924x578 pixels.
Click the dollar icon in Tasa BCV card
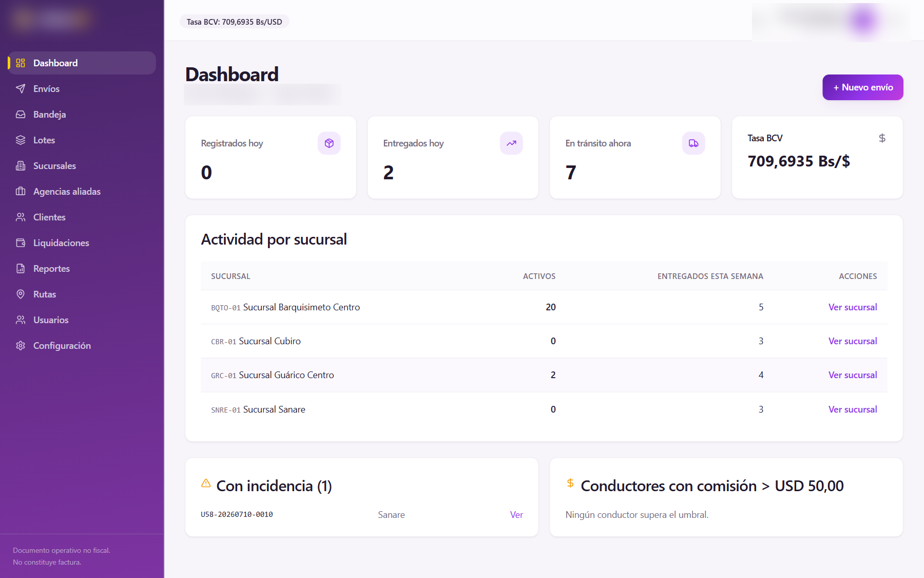coord(882,138)
